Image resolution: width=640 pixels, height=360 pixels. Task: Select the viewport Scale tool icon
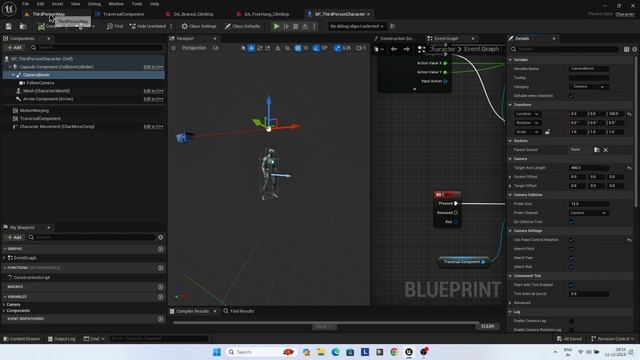(267, 48)
